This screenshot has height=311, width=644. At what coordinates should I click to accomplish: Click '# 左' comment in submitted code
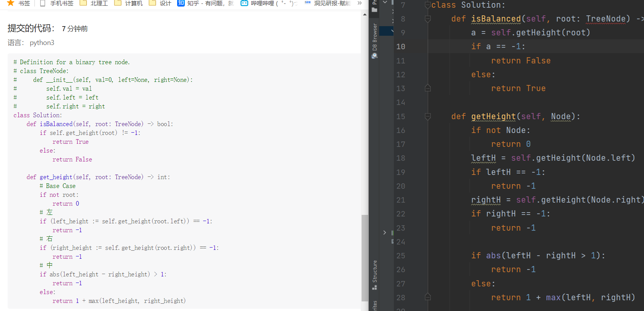(46, 212)
